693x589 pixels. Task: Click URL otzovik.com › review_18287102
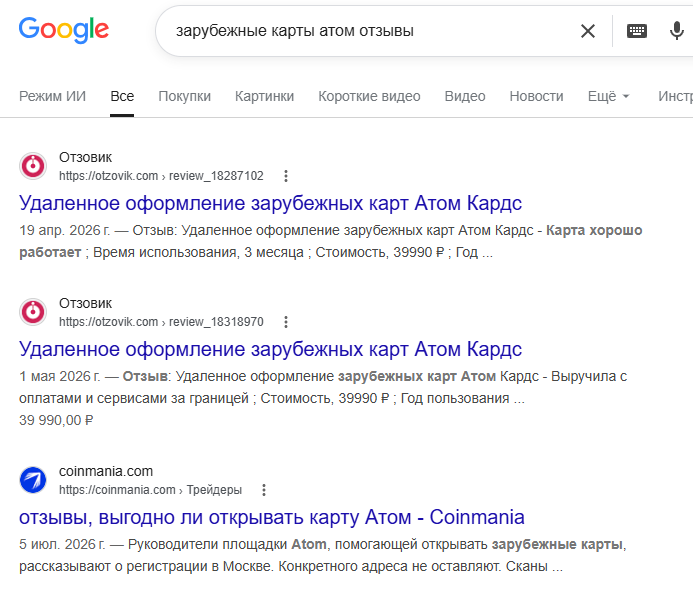(161, 176)
